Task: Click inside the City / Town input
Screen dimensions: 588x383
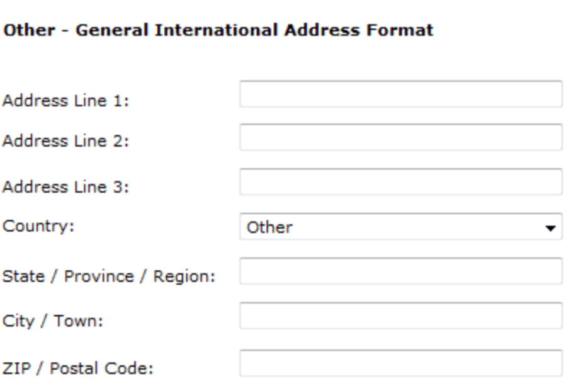Action: pyautogui.click(x=400, y=316)
